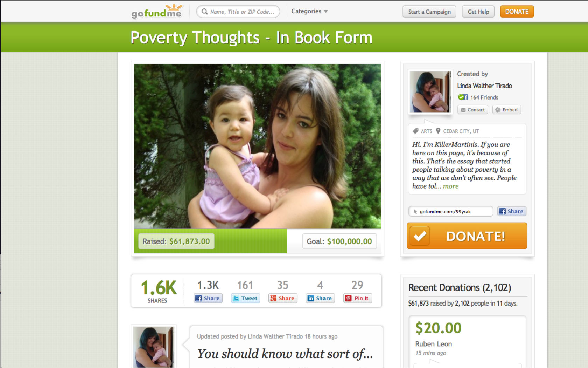Click the Tweet button
The width and height of the screenshot is (588, 368).
pyautogui.click(x=245, y=298)
